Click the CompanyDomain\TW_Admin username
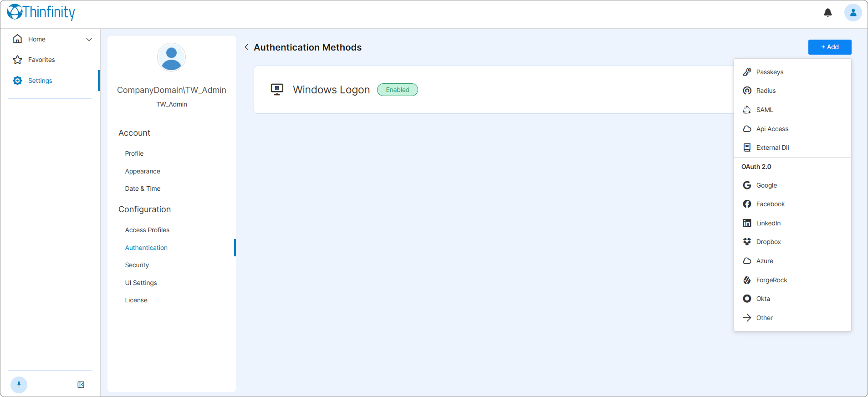The image size is (868, 397). pyautogui.click(x=172, y=90)
